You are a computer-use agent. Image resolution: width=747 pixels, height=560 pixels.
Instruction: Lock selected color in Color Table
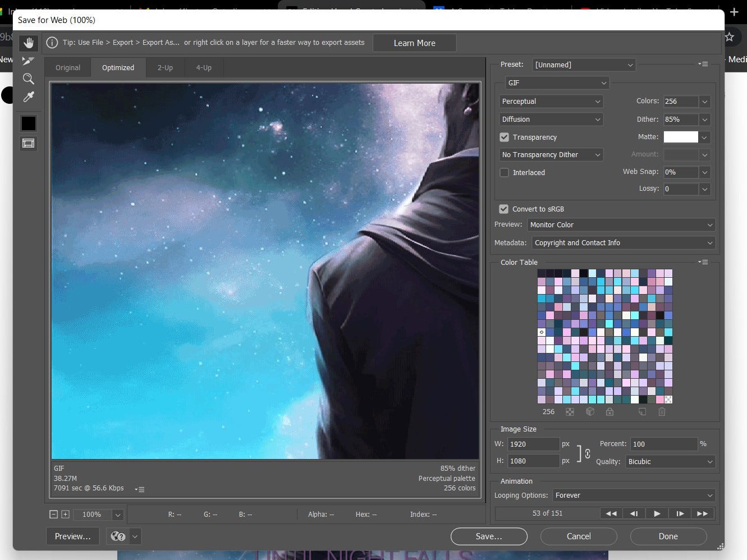click(609, 412)
